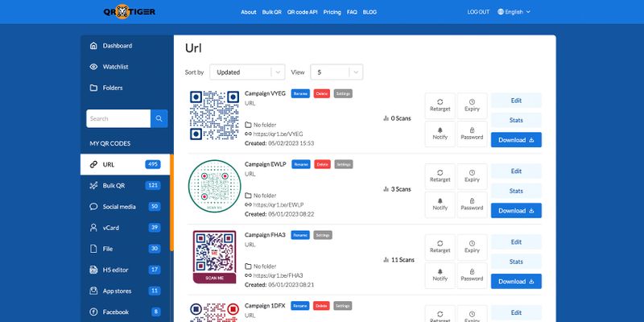Open Notify for Campaign VYEG

440,134
